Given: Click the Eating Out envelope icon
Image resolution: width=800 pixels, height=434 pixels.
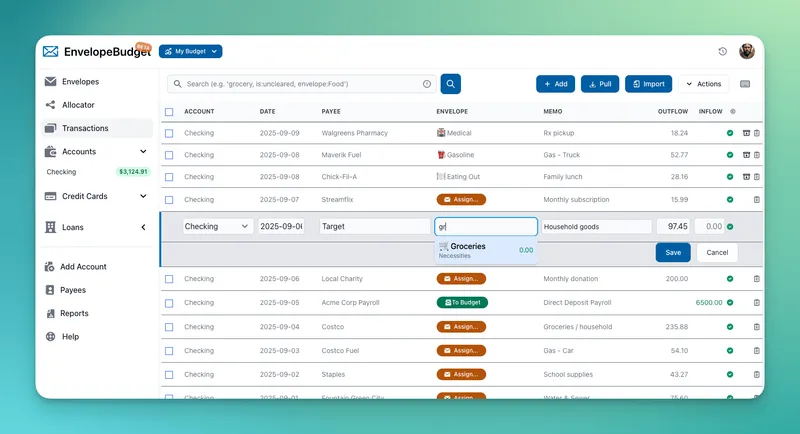Looking at the screenshot, I should (441, 176).
